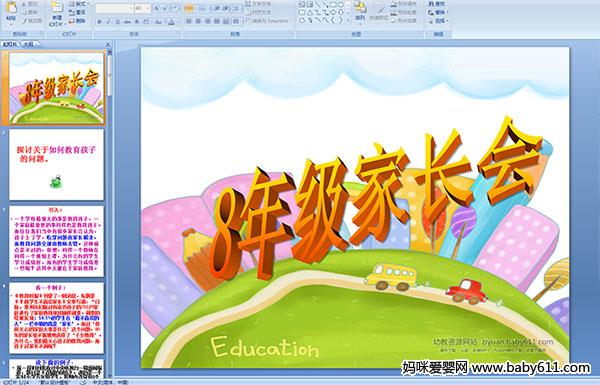Select the straight line shape
This screenshot has width=600, height=385.
(318, 4)
